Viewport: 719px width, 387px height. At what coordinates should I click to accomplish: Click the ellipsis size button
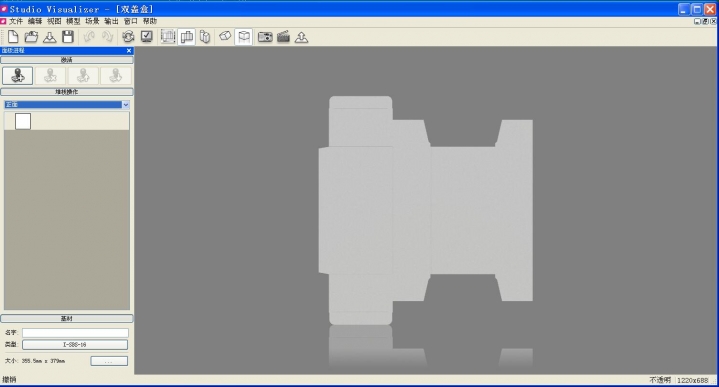(x=109, y=361)
